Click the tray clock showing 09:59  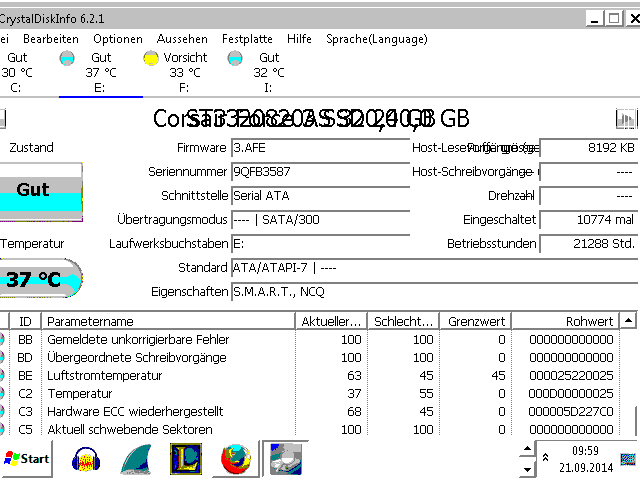coord(585,451)
